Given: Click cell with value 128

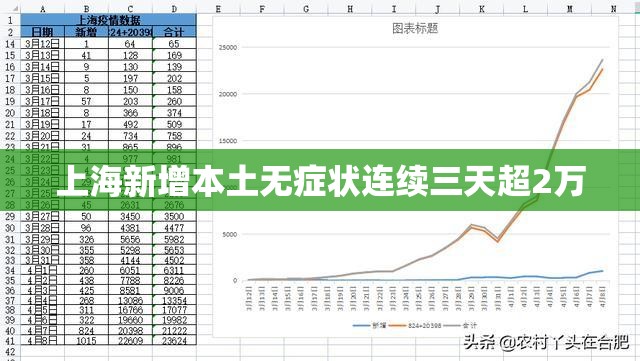Looking at the screenshot, I should pyautogui.click(x=130, y=55).
